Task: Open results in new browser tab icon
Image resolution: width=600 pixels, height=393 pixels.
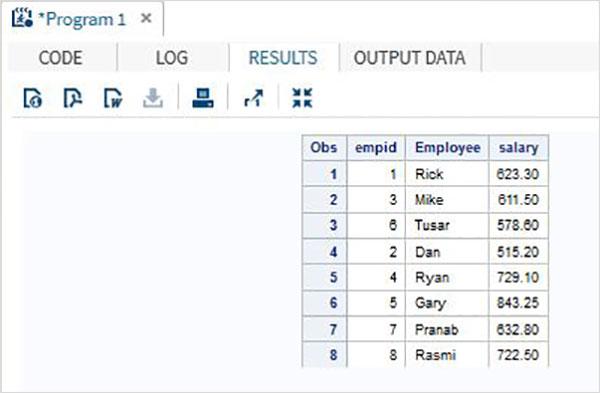Action: pyautogui.click(x=253, y=98)
